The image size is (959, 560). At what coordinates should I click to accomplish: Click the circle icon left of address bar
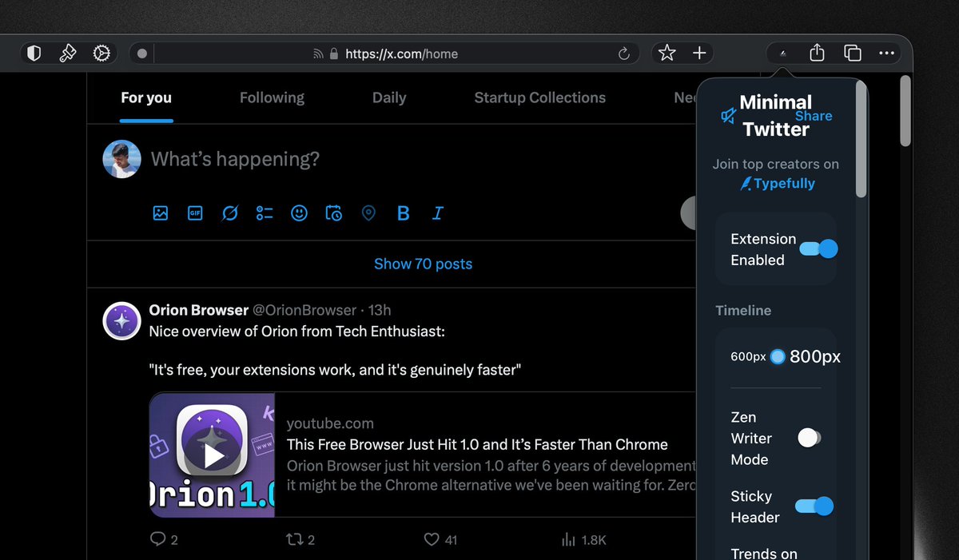pos(142,54)
